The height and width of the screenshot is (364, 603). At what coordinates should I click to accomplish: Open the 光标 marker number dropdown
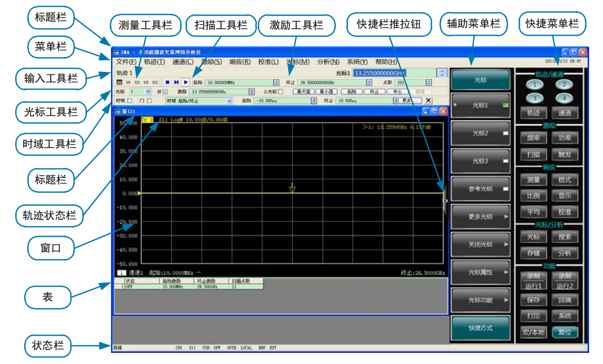pyautogui.click(x=148, y=92)
